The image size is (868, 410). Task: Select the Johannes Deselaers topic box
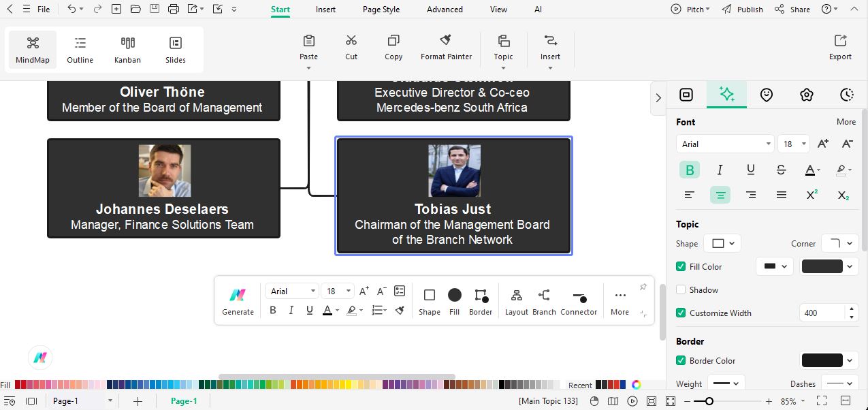coord(163,189)
